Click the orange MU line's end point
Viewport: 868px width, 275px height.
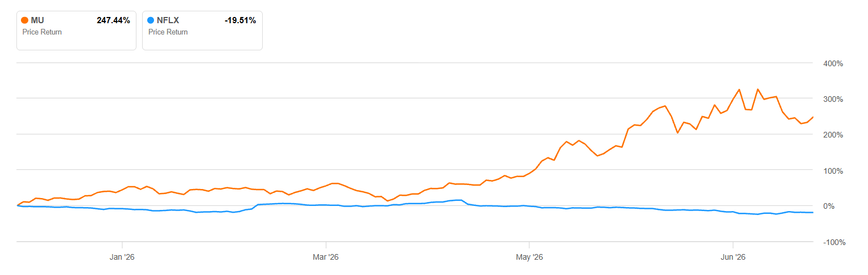(x=813, y=117)
